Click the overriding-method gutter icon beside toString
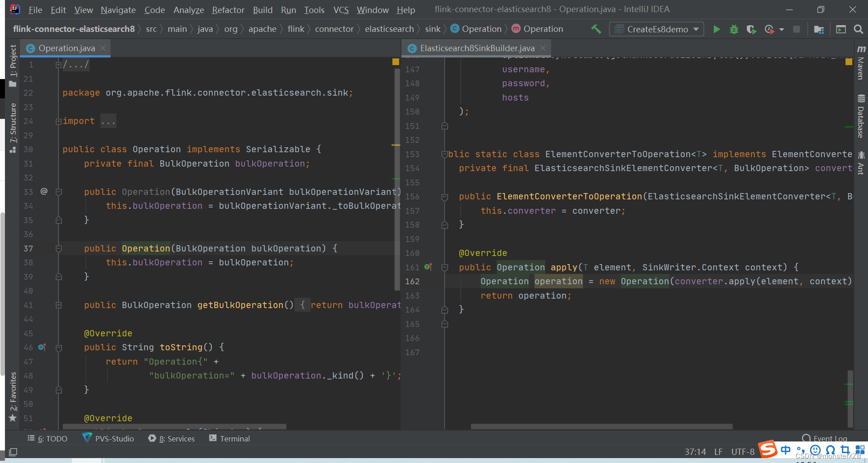The width and height of the screenshot is (868, 463). point(42,347)
